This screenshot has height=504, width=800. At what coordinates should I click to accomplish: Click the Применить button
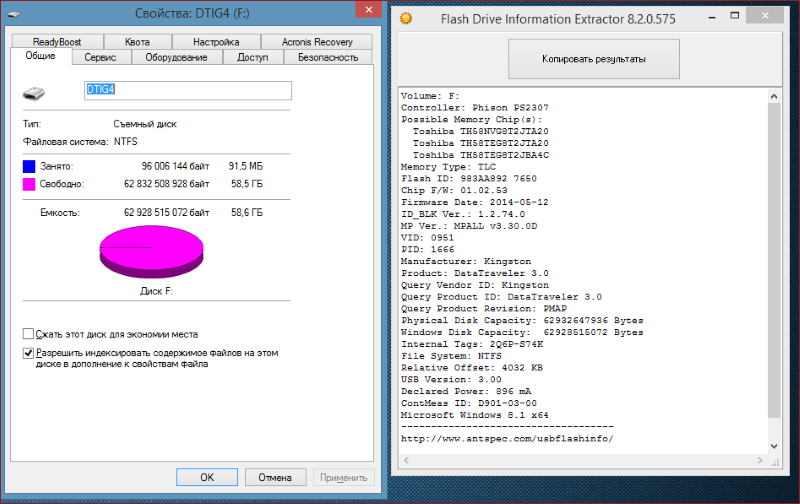[x=343, y=477]
